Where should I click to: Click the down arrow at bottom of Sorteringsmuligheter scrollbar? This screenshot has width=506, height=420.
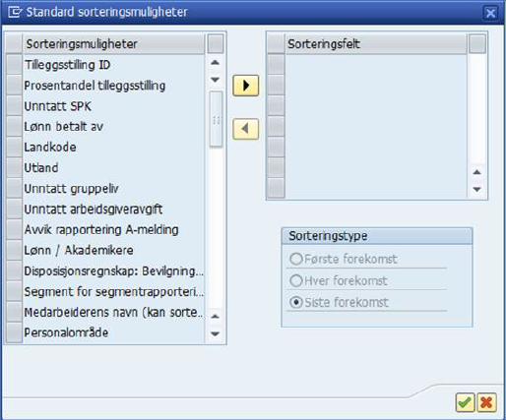coord(216,333)
